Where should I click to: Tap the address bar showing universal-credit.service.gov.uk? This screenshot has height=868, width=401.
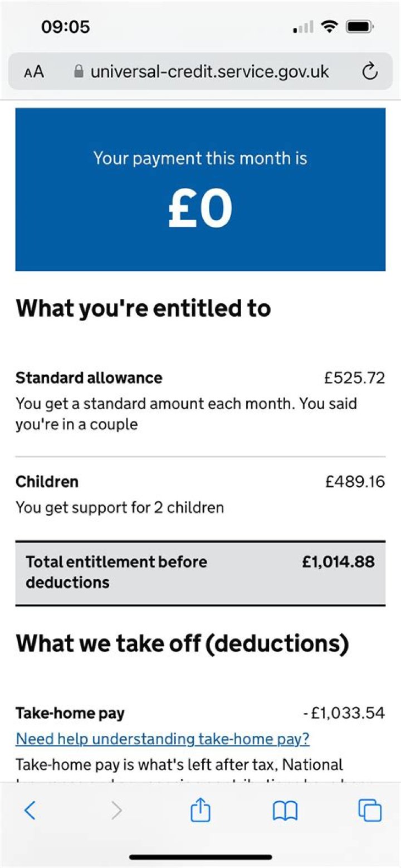coord(211,71)
